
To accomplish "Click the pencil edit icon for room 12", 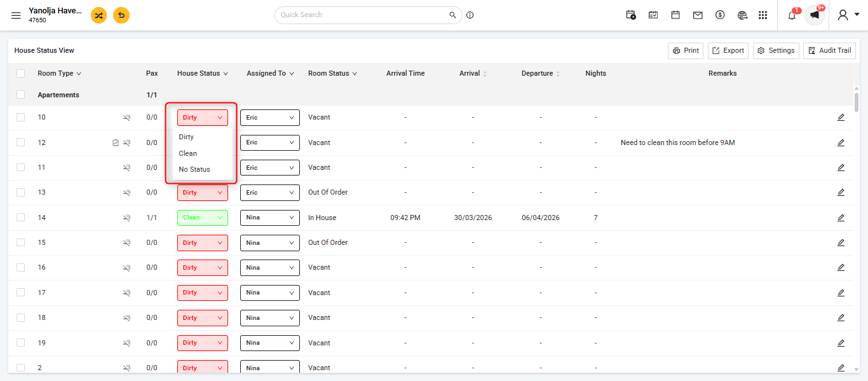I will (841, 142).
